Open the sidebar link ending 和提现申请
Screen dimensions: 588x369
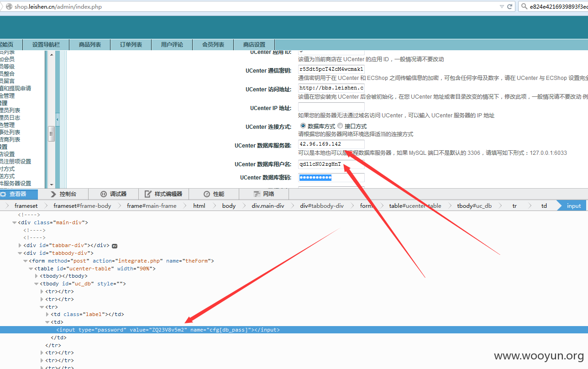(x=16, y=88)
